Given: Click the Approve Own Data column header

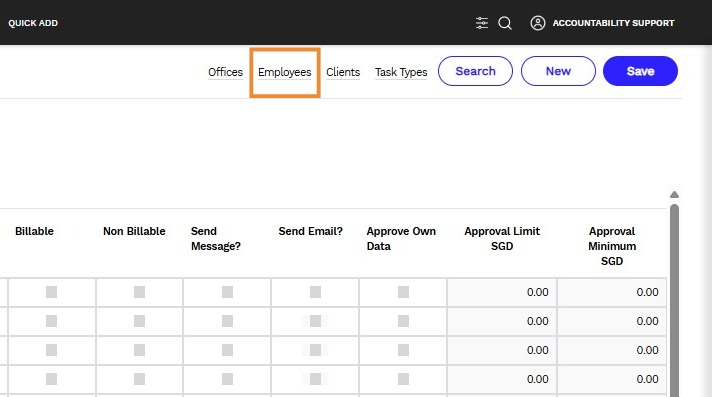Looking at the screenshot, I should [401, 238].
